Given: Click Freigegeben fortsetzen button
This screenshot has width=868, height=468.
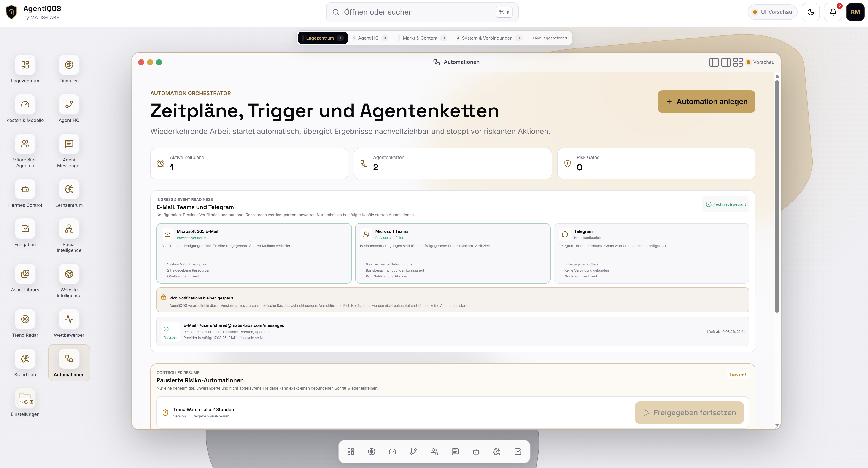Looking at the screenshot, I should pyautogui.click(x=689, y=412).
